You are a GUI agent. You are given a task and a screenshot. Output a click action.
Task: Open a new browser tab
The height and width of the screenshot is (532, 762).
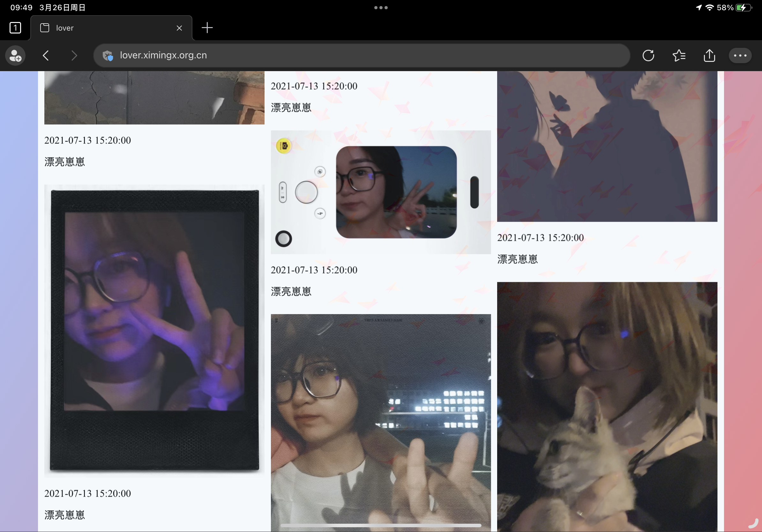pyautogui.click(x=207, y=28)
